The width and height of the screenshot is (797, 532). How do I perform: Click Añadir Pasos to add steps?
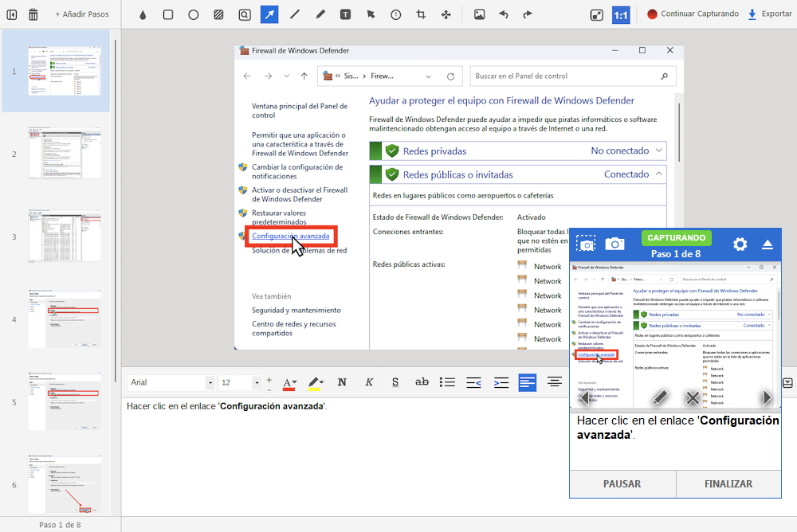click(x=82, y=14)
